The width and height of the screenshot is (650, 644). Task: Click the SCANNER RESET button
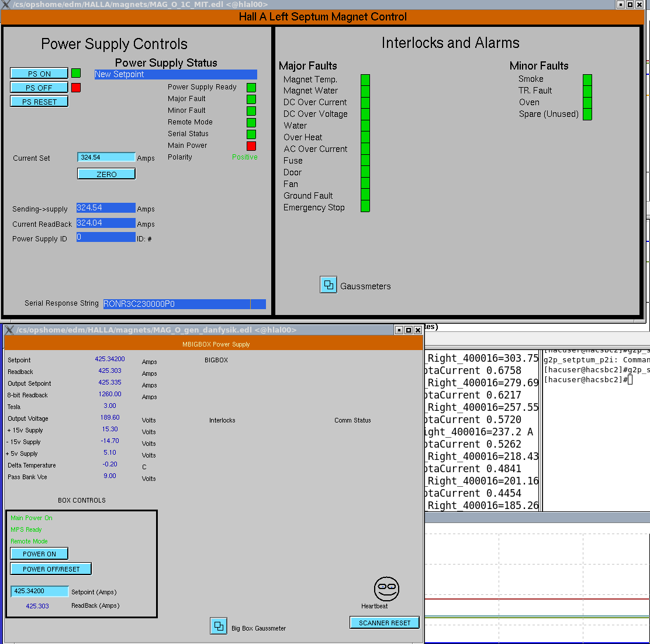tap(385, 622)
